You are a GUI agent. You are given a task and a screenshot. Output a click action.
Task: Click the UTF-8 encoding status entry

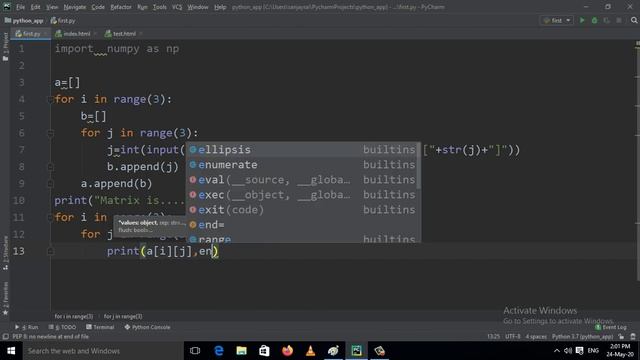pos(513,337)
